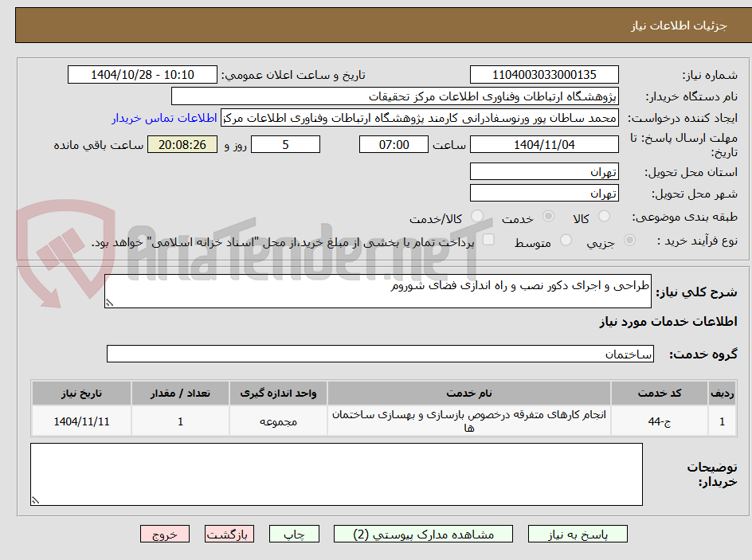Select the کالا radio button
752x560 pixels.
click(x=605, y=217)
